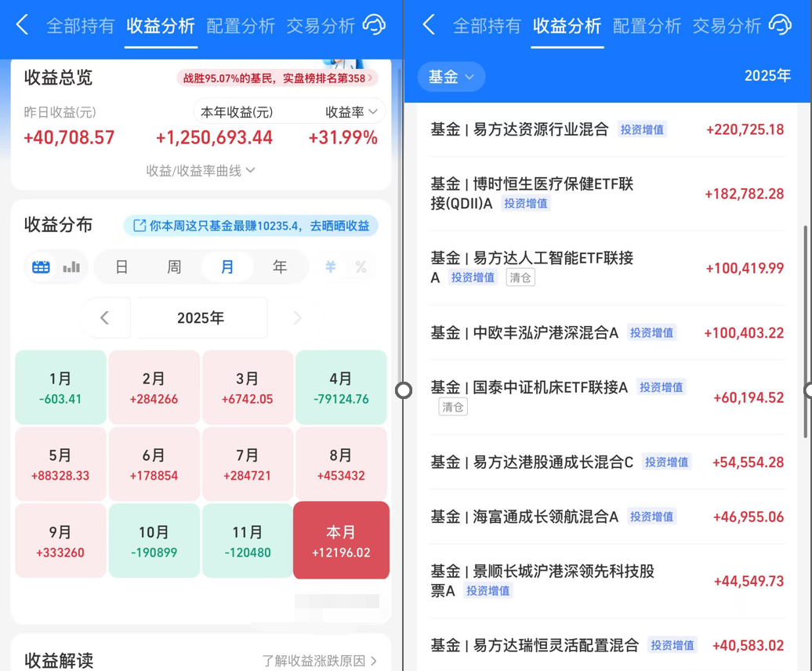Show returns in yuan amount (¥)

click(331, 267)
